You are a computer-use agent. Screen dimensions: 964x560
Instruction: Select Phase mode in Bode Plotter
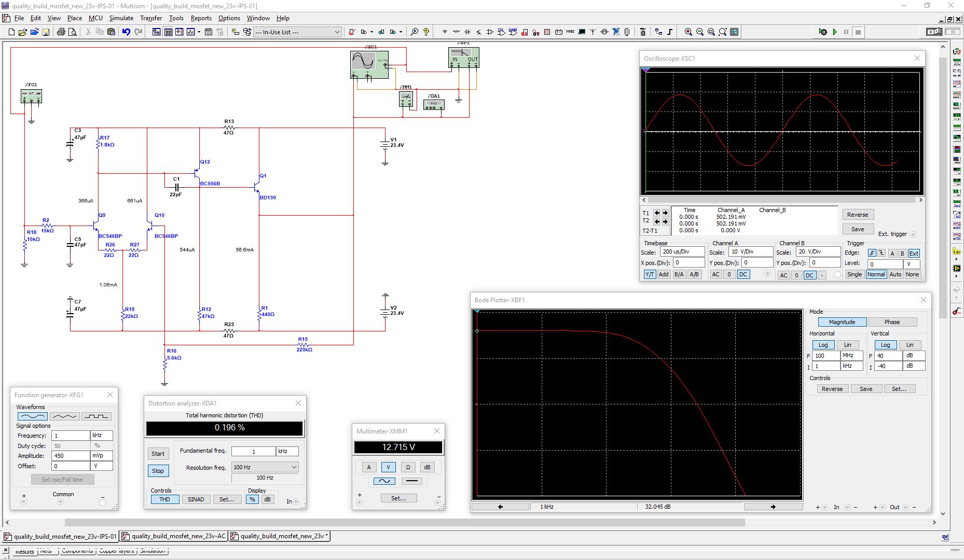(x=892, y=322)
